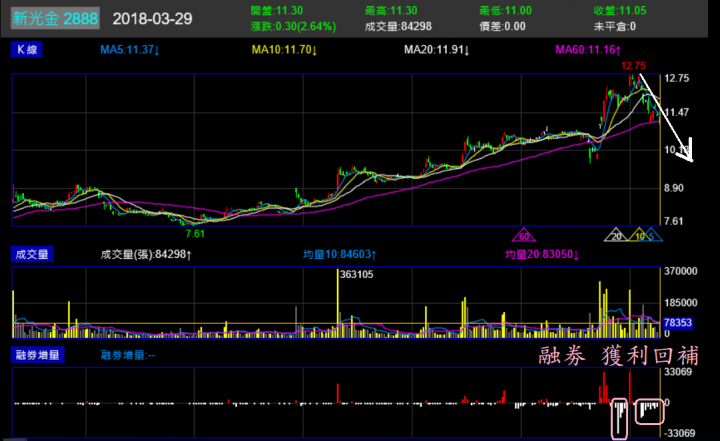The image size is (720, 441).
Task: Click the blue 78353 volume tag
Action: pos(677,323)
